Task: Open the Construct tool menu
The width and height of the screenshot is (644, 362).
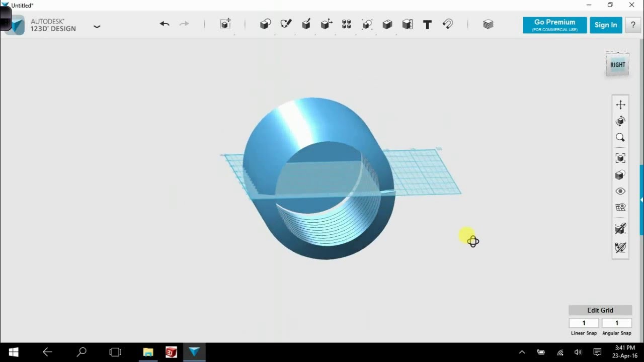Action: point(306,24)
